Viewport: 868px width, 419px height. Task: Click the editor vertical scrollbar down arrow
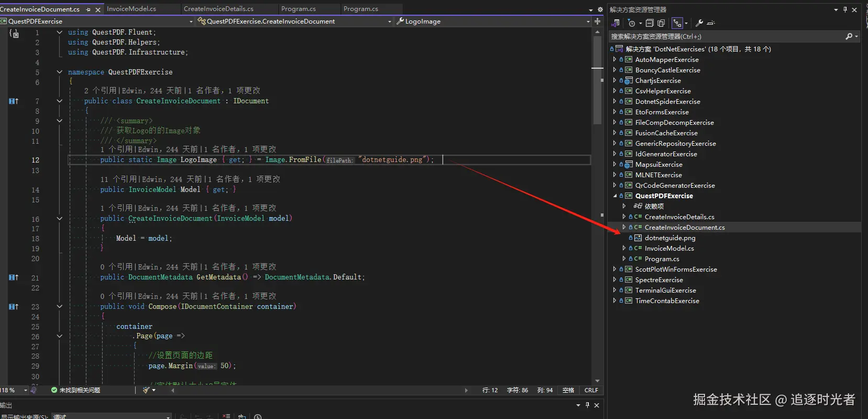click(x=597, y=381)
